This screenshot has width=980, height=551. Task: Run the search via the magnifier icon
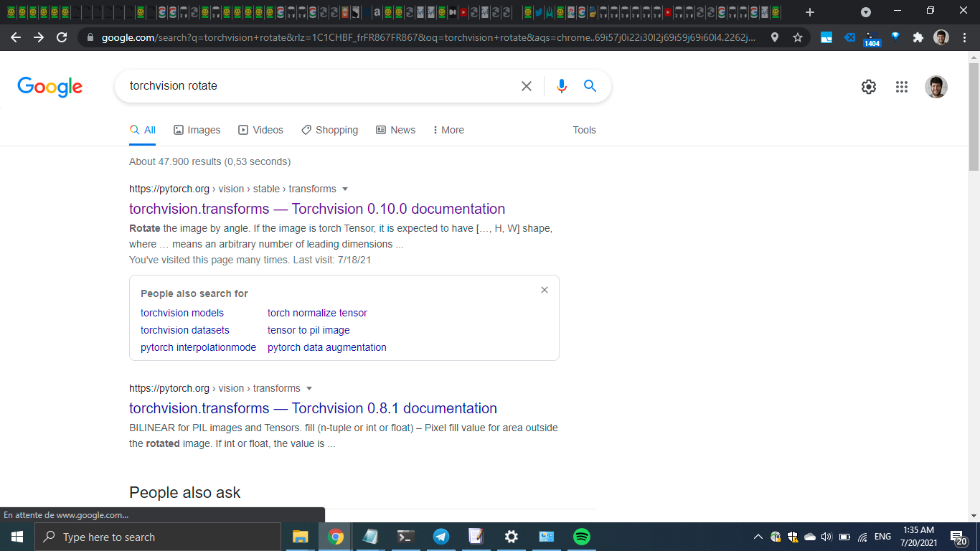coord(590,85)
